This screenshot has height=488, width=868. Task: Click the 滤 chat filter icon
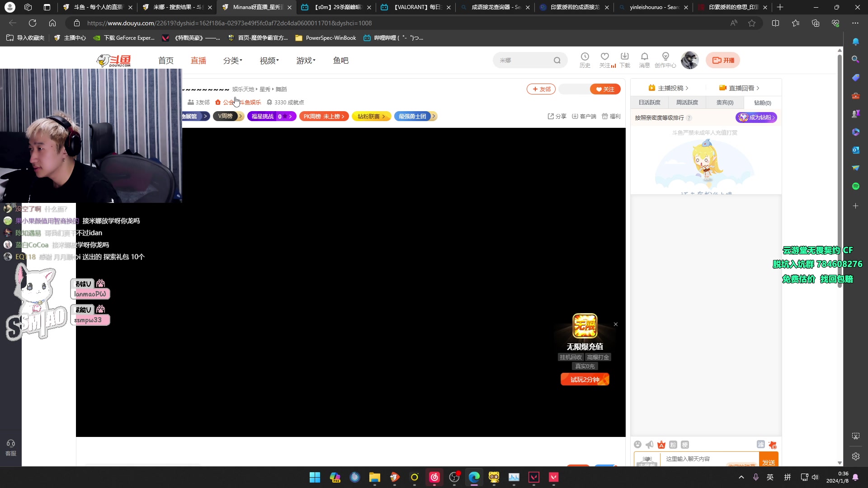coord(761,445)
